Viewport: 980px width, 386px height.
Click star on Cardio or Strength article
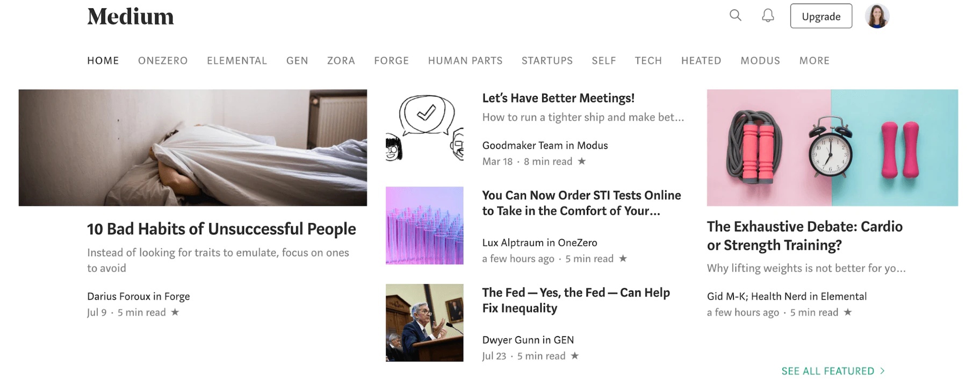click(x=847, y=312)
